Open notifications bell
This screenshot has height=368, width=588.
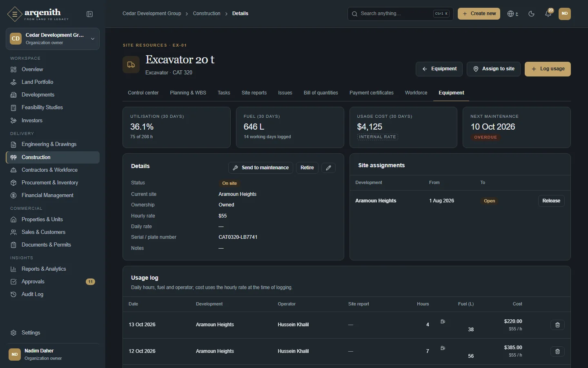[548, 14]
